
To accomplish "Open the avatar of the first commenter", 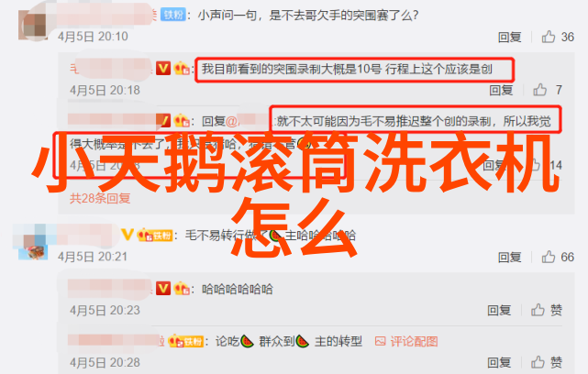I will click(x=33, y=26).
